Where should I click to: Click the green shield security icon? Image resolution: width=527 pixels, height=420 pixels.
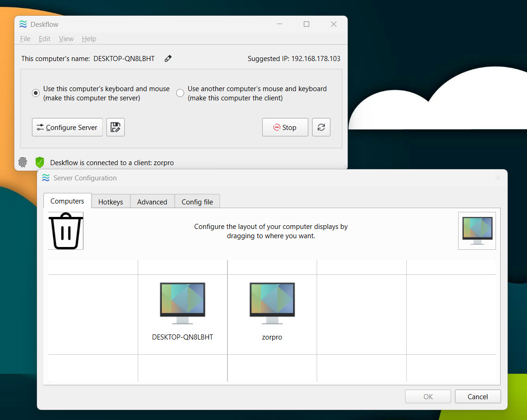[x=40, y=162]
